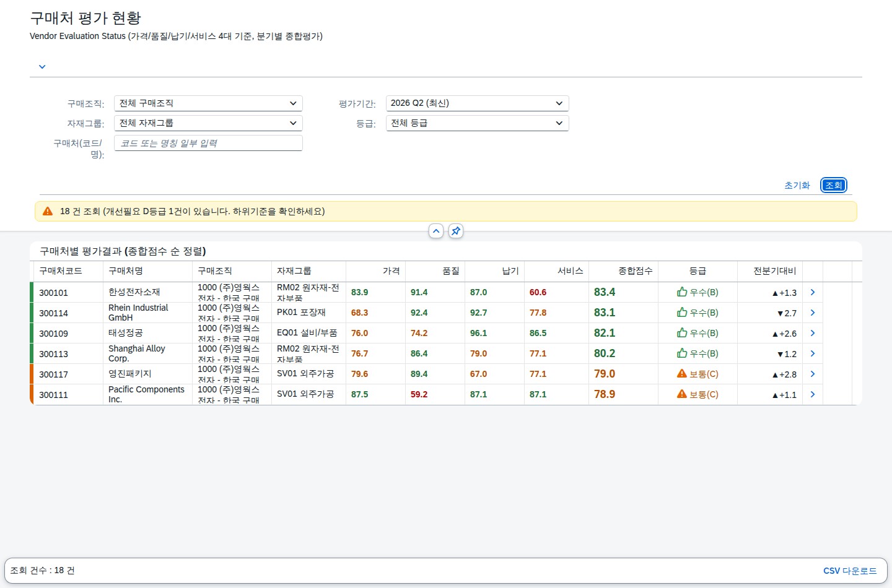
Task: Click total score 80.2
Action: click(x=605, y=353)
